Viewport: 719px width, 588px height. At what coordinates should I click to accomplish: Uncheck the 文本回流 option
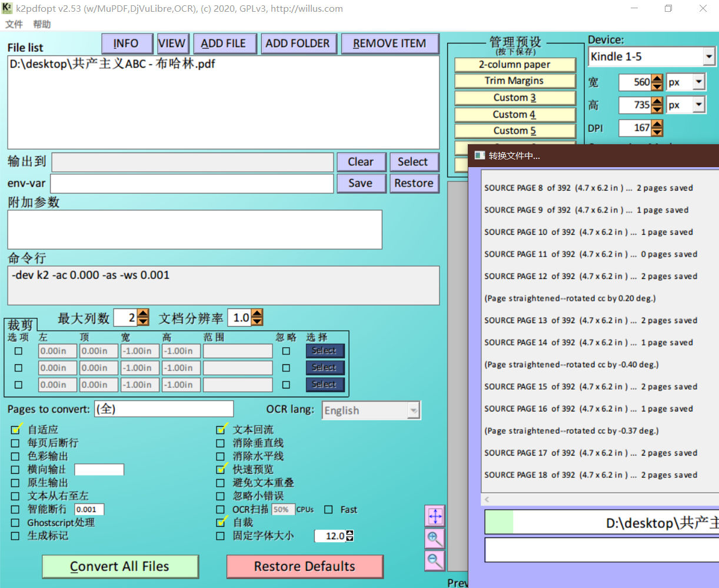221,430
